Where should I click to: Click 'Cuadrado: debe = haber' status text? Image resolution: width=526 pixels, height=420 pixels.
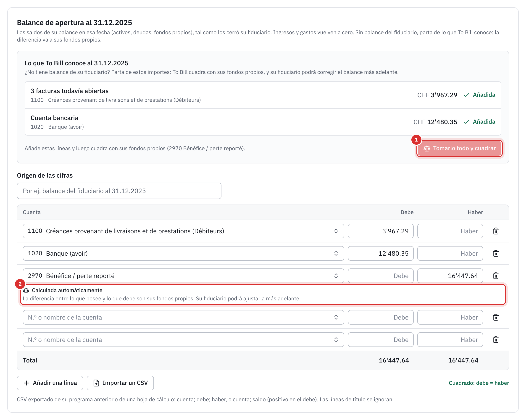click(479, 383)
